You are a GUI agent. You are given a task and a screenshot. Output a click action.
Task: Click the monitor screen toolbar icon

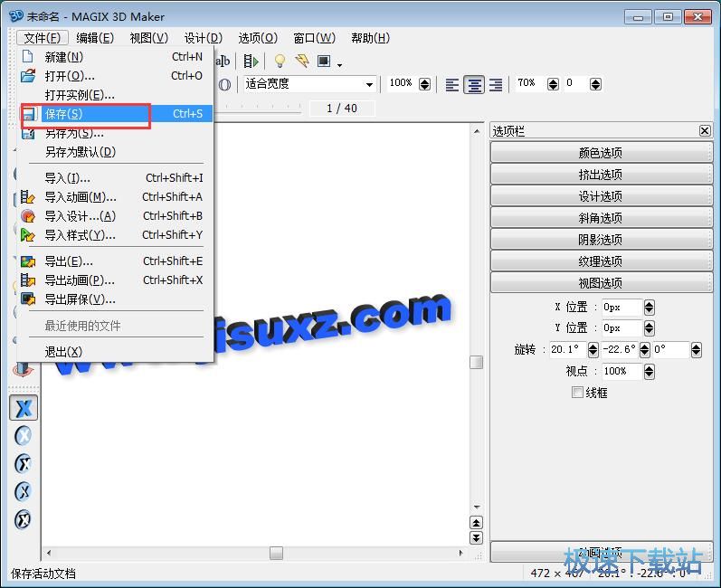[x=324, y=61]
